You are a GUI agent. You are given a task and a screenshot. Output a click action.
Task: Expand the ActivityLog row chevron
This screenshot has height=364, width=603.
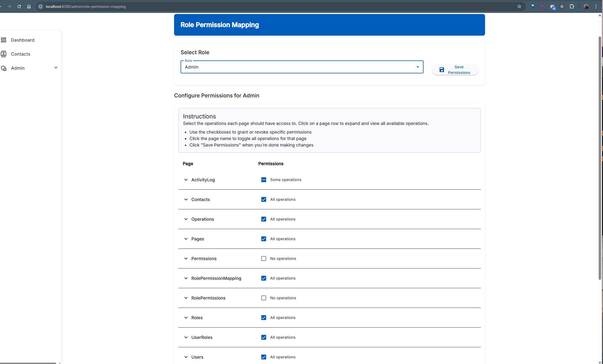186,180
